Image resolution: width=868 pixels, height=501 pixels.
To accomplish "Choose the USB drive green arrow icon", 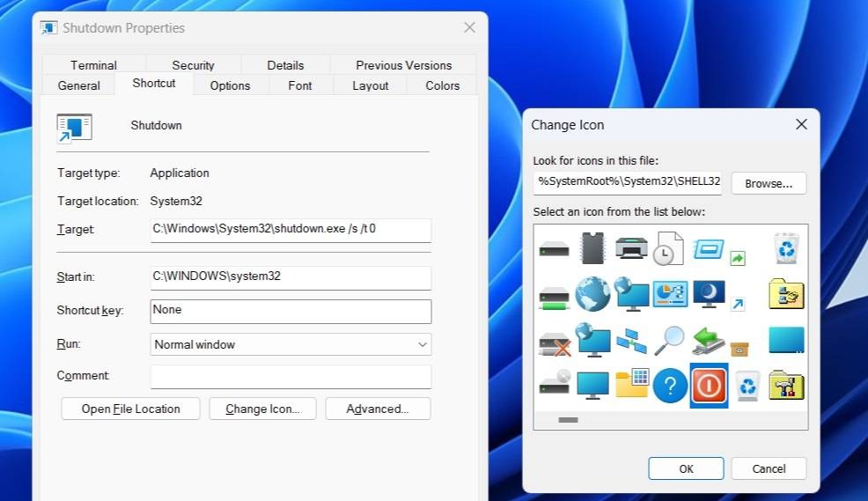I will 708,341.
